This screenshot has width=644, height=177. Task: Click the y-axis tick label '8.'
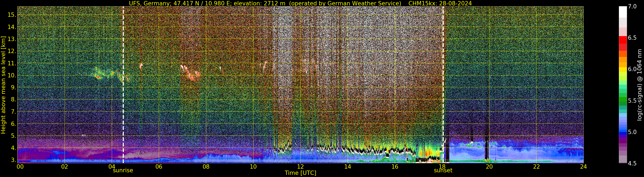(13, 99)
